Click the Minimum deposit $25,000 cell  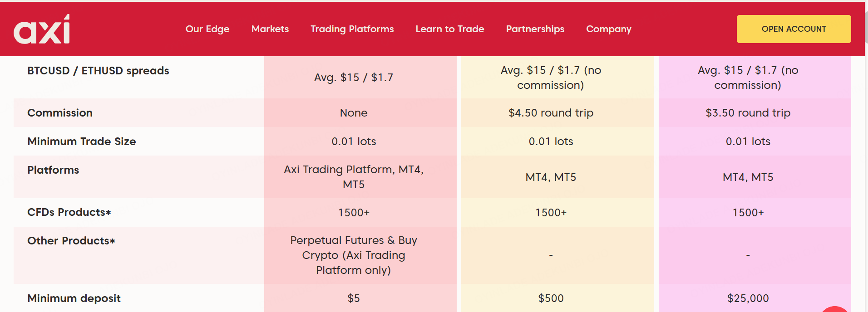click(748, 298)
